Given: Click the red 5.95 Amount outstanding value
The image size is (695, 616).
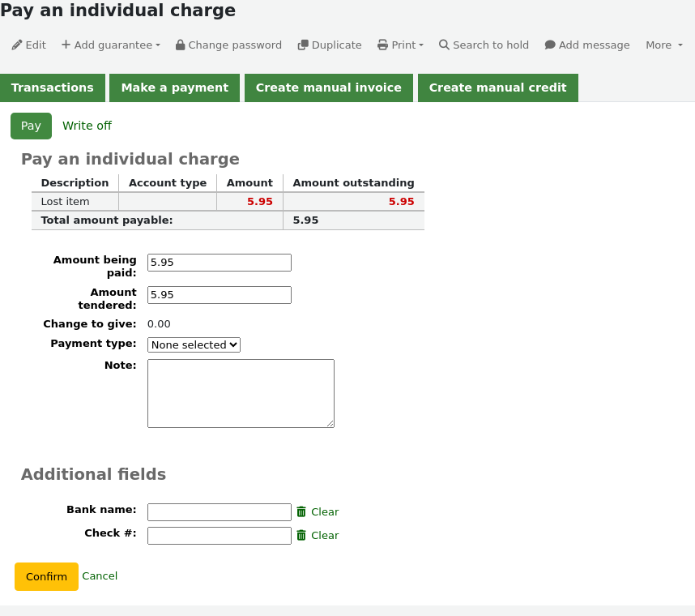Looking at the screenshot, I should (401, 201).
